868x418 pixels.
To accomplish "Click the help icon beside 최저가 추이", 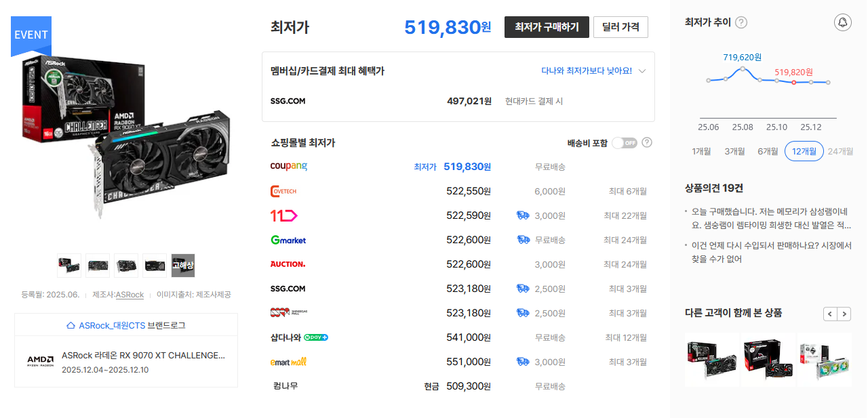I will click(741, 22).
